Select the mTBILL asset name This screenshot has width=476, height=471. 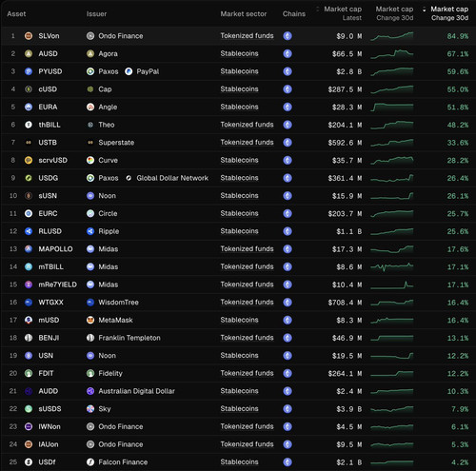point(50,266)
